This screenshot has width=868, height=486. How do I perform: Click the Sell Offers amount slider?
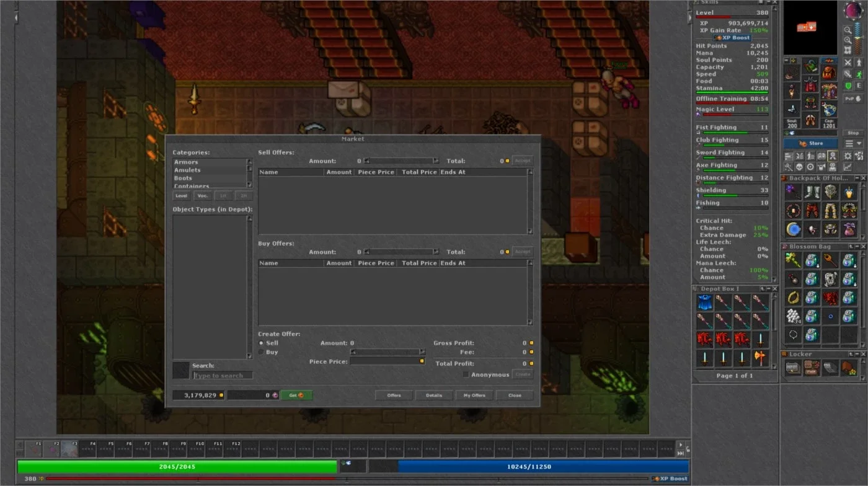[401, 161]
